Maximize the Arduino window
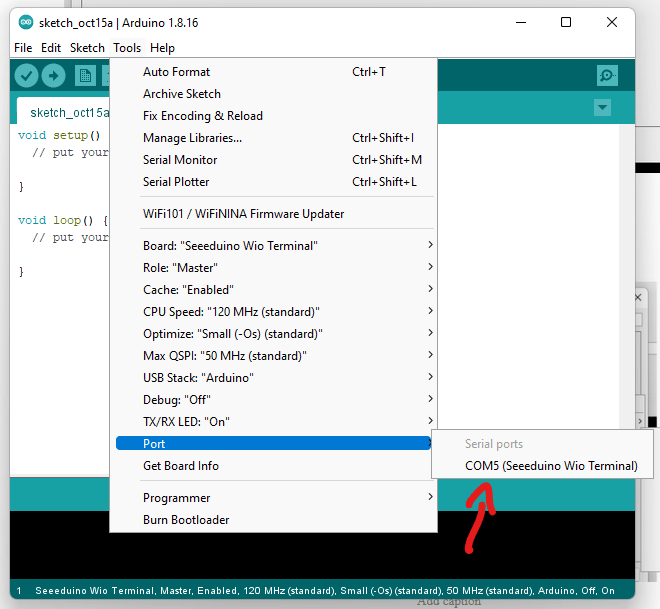 (566, 22)
